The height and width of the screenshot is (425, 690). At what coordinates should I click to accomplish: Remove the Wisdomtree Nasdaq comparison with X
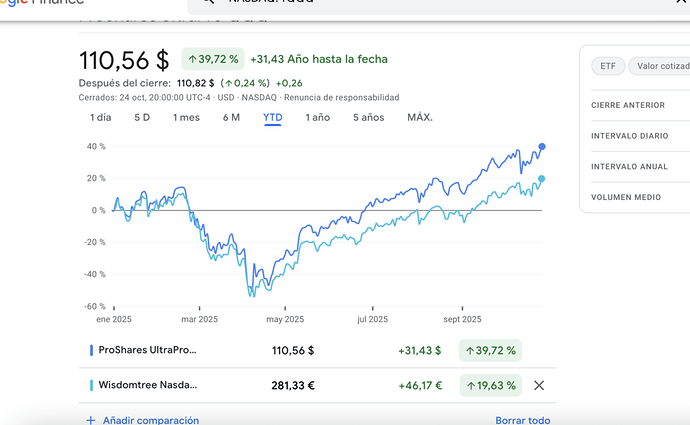(x=539, y=385)
